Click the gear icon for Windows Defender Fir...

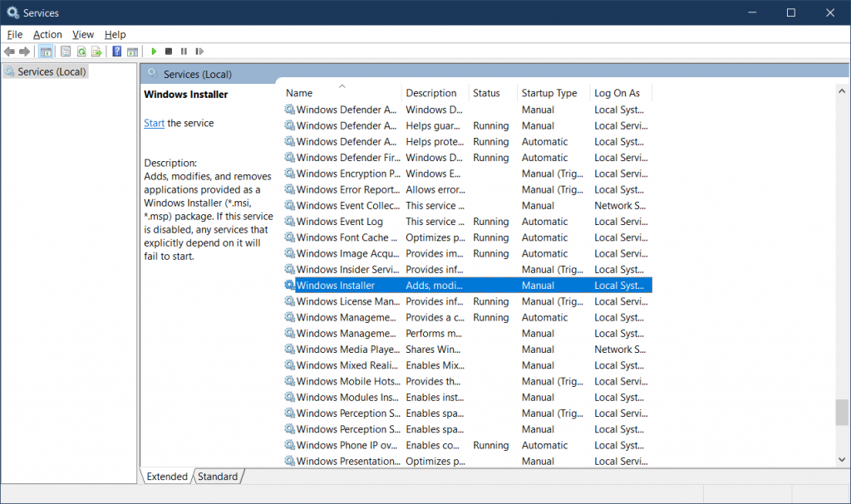pos(290,157)
